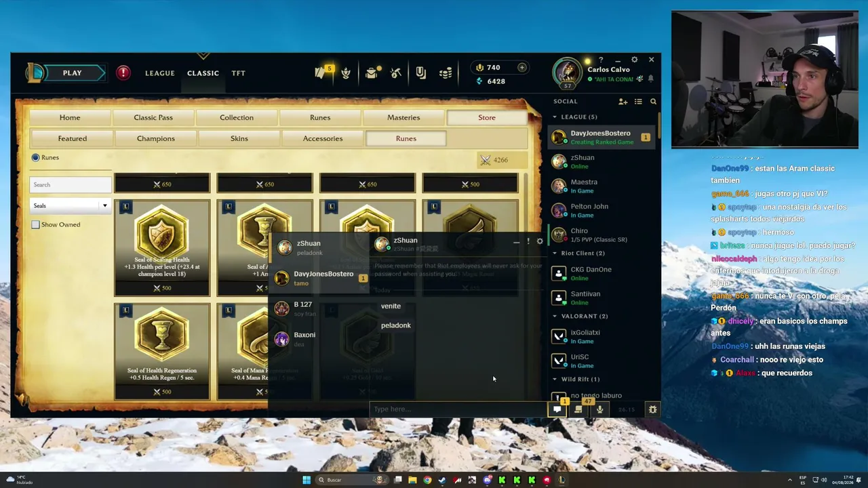Image resolution: width=868 pixels, height=488 pixels.
Task: Open the Store tab
Action: pos(487,117)
